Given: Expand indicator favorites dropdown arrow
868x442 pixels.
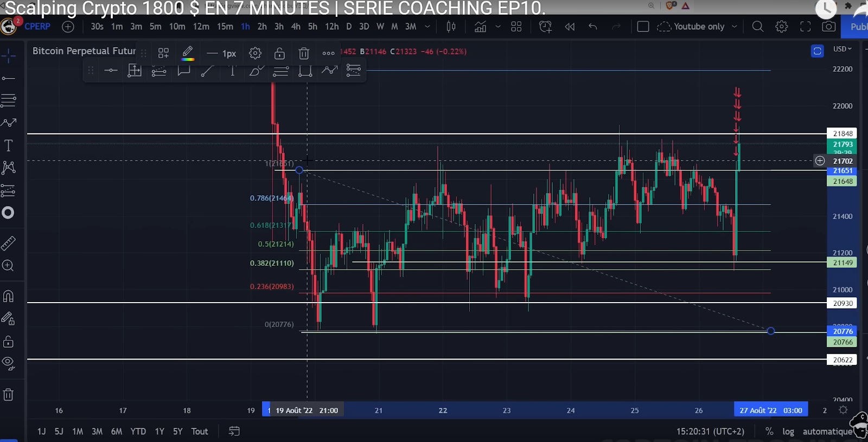Looking at the screenshot, I should point(498,27).
